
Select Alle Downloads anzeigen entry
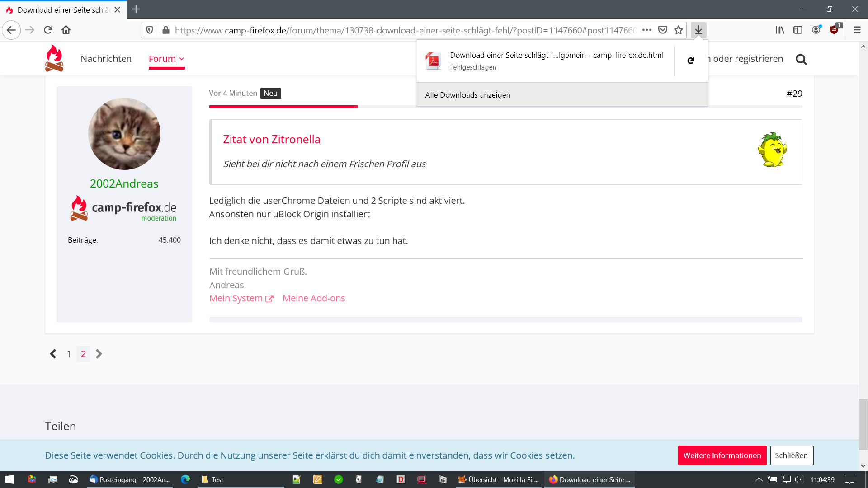tap(467, 95)
